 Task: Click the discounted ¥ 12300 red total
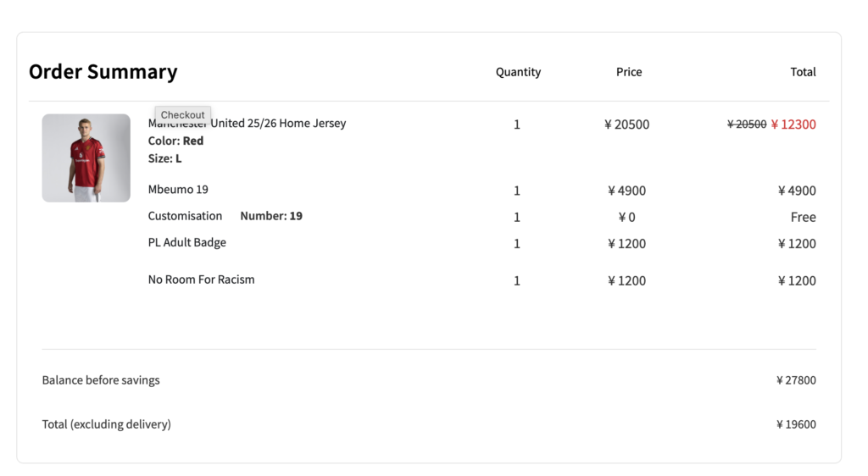click(793, 125)
